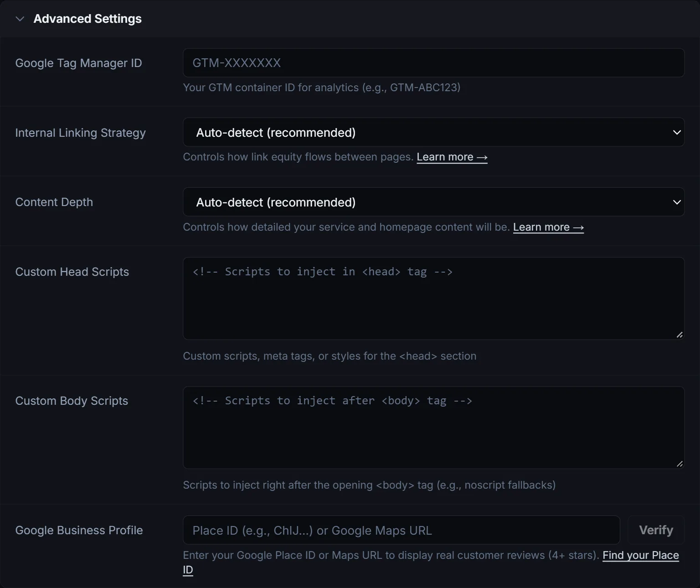This screenshot has width=700, height=588.
Task: Click the Internal Linking Strategy label
Action: click(x=80, y=133)
